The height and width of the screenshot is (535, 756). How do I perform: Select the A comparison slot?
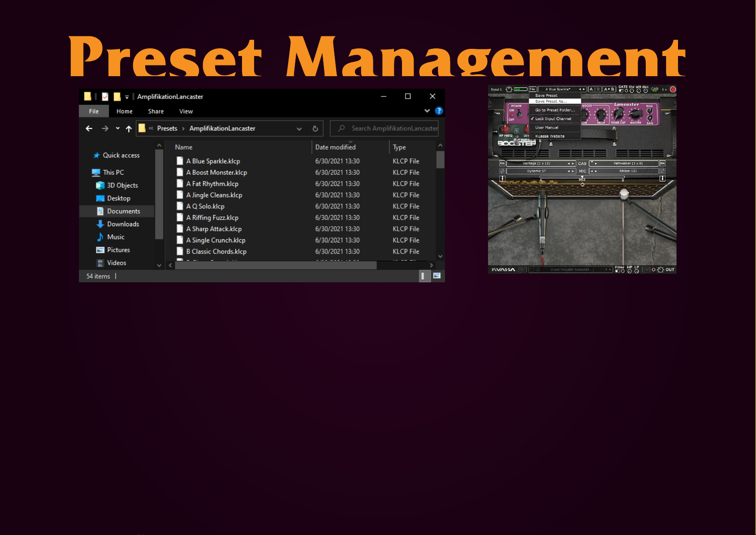(591, 89)
